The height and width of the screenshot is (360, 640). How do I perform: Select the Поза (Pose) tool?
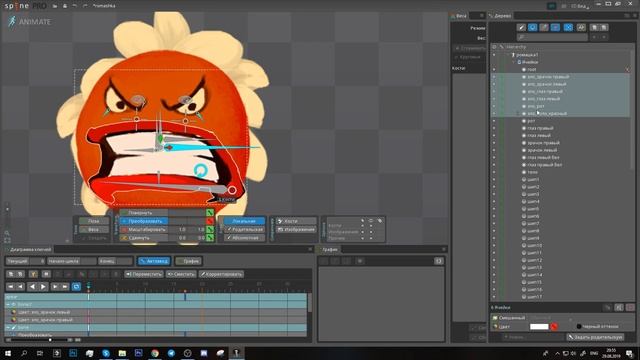pyautogui.click(x=94, y=221)
